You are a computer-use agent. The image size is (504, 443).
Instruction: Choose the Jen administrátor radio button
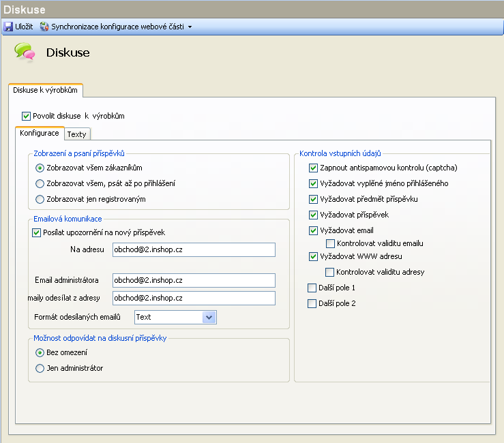pyautogui.click(x=40, y=368)
